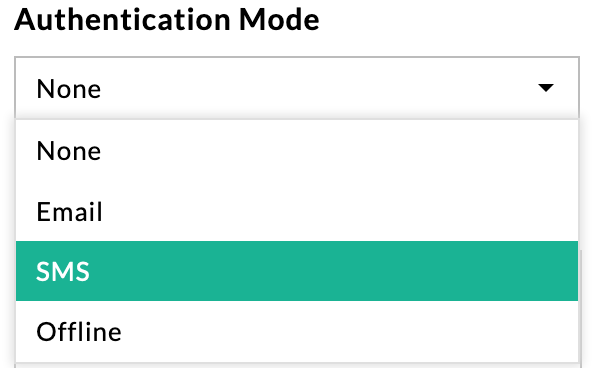Pick Offline as authentication mode
The width and height of the screenshot is (594, 368).
tap(297, 332)
